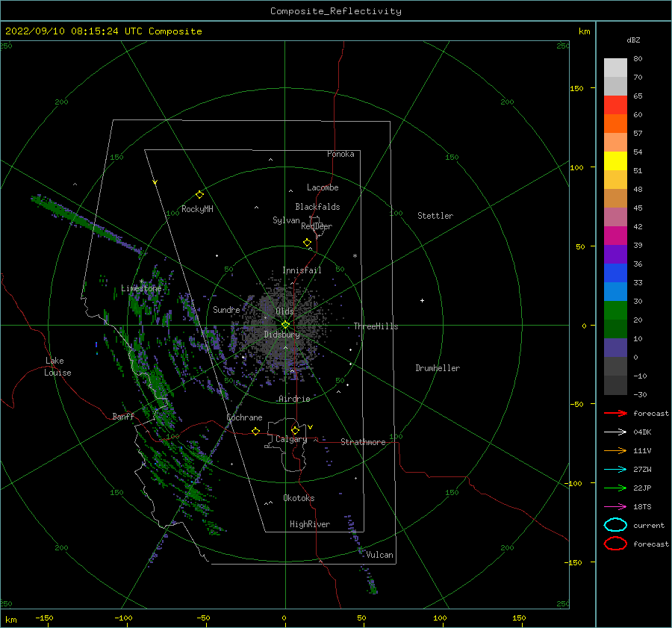Click the red forecast arrow in legend
The image size is (672, 628).
pyautogui.click(x=615, y=413)
